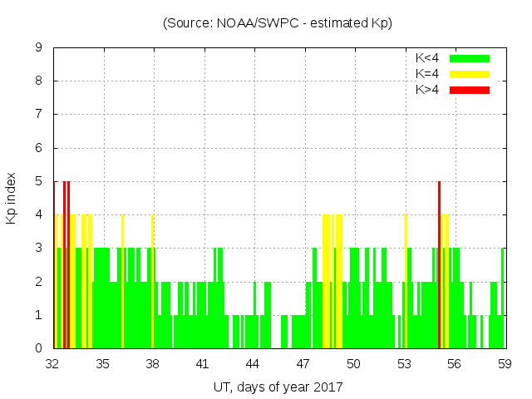Screen dimensions: 532x399
Task: Click x-axis tick label 44
Action: pos(253,363)
